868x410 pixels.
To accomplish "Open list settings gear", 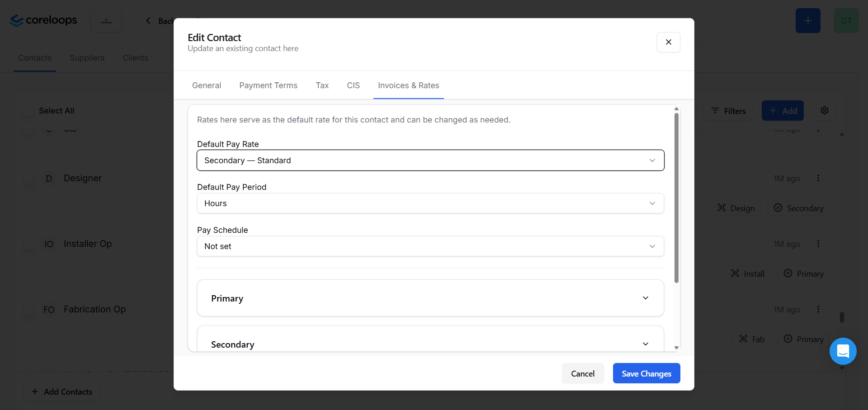I will point(825,111).
